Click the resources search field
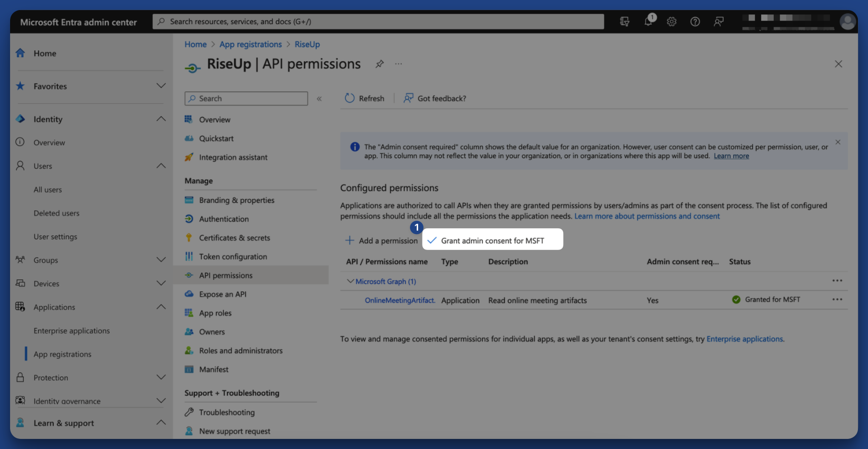The image size is (868, 449). click(x=378, y=21)
